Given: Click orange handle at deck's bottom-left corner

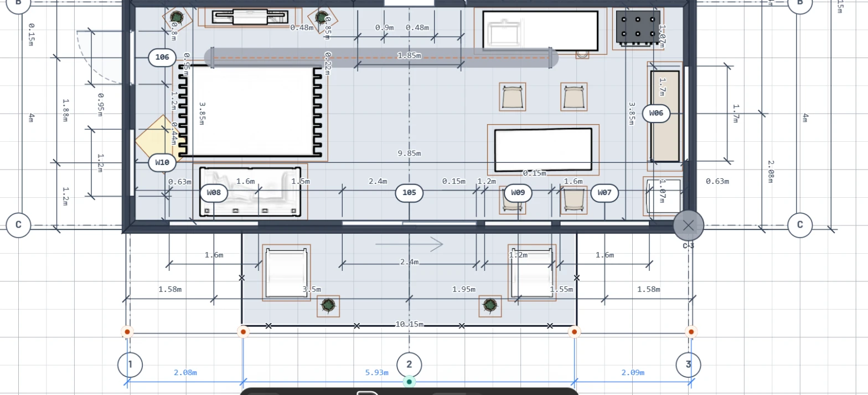Looking at the screenshot, I should pos(243,332).
